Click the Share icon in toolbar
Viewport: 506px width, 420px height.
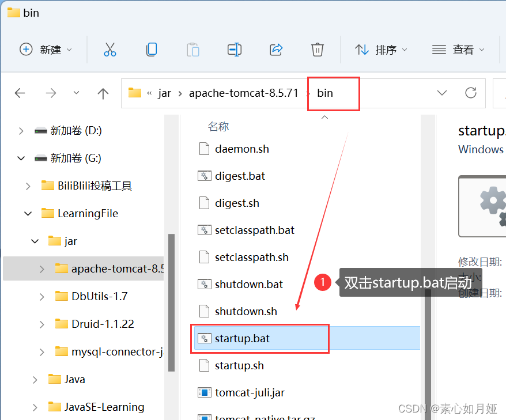[x=276, y=50]
